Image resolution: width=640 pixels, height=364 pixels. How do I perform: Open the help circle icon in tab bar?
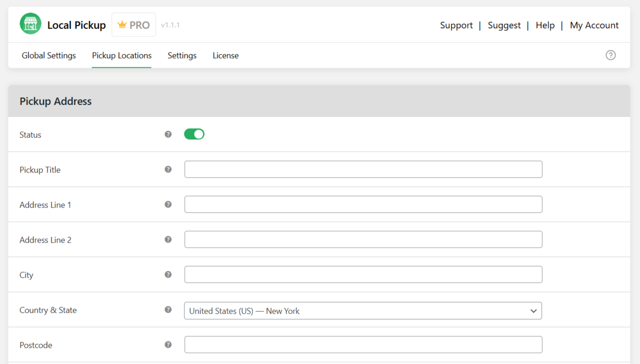click(610, 55)
